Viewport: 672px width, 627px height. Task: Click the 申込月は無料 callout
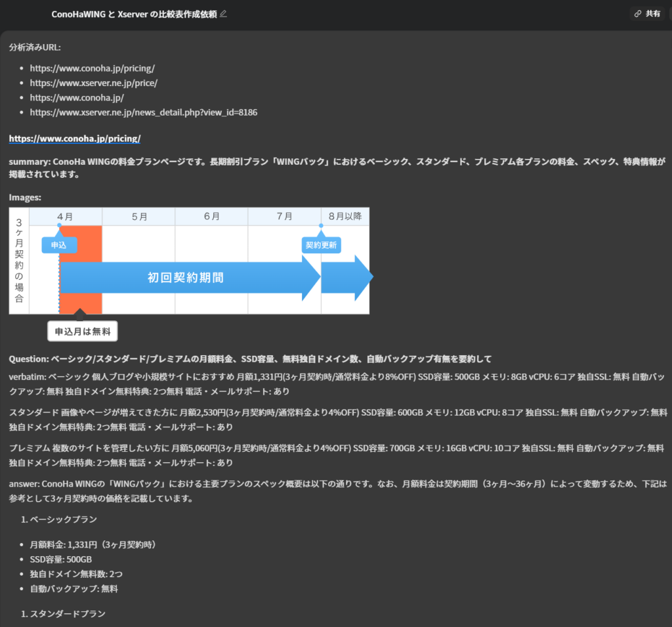point(82,331)
